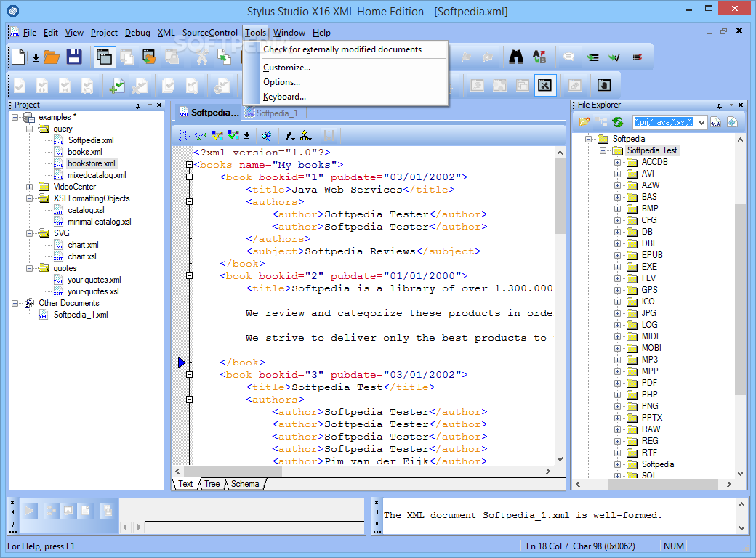Close the Project panel
Viewport: 756px width, 558px height.
160,105
